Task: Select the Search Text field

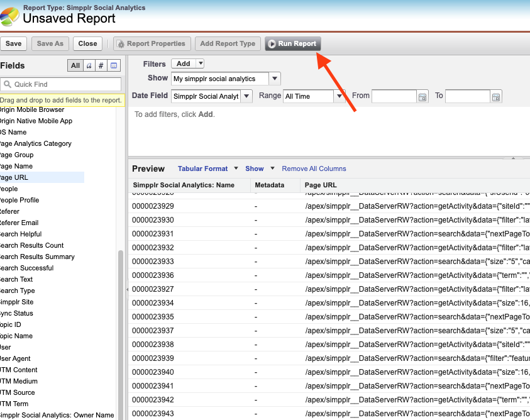Action: 16,279
